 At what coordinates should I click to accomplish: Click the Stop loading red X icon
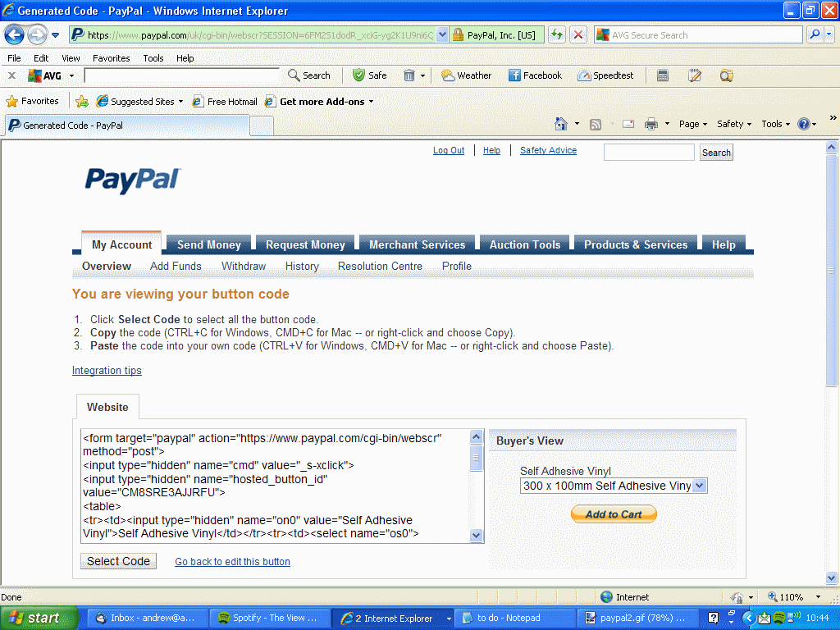click(x=578, y=35)
